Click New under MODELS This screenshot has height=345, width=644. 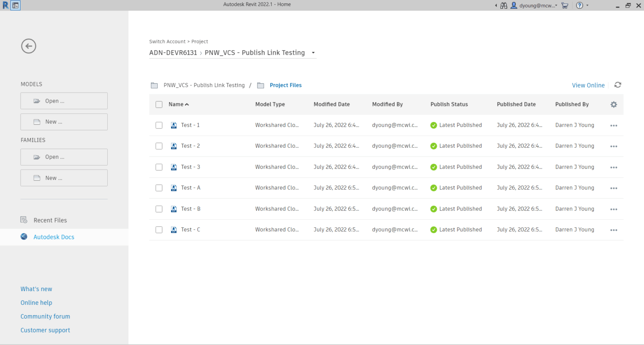pyautogui.click(x=64, y=122)
